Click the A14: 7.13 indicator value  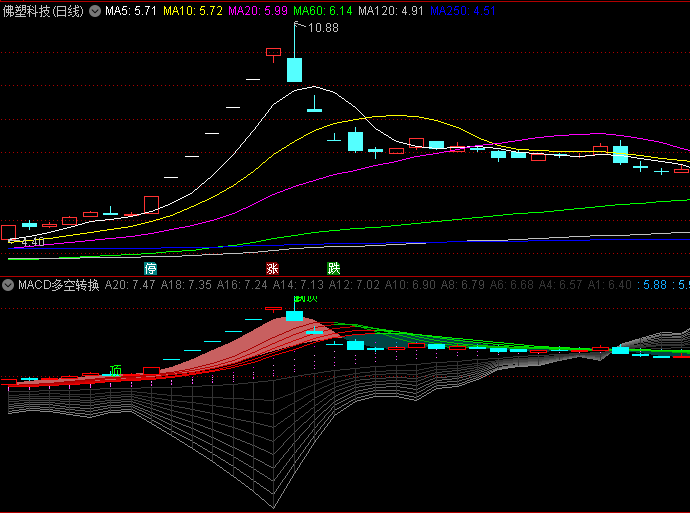click(x=298, y=285)
